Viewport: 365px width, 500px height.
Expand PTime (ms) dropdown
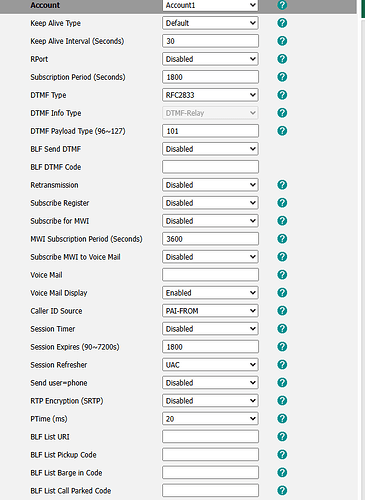(210, 419)
